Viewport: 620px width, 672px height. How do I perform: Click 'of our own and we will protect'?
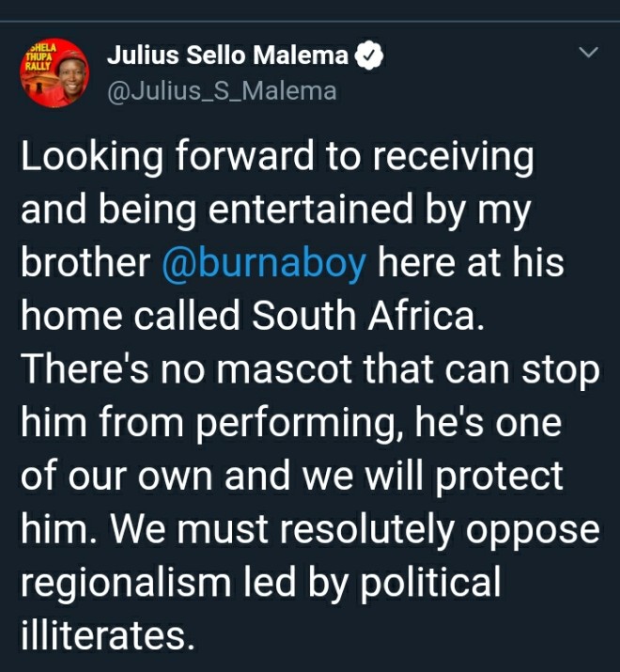click(x=292, y=476)
